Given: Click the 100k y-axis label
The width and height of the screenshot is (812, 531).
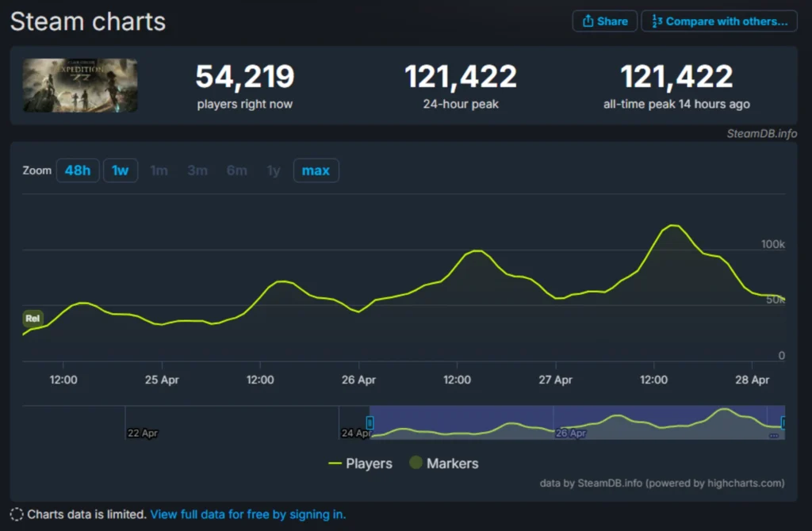Looking at the screenshot, I should click(772, 244).
